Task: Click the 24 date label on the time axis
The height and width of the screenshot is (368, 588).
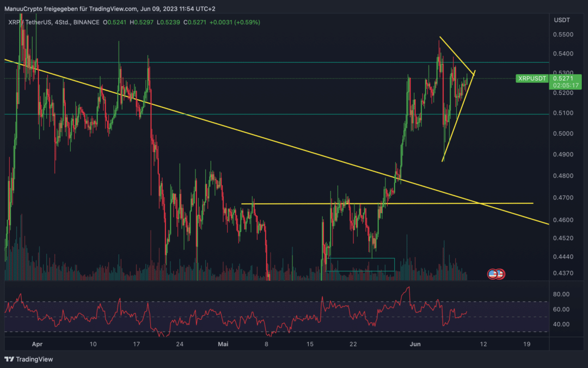Action: [x=180, y=345]
